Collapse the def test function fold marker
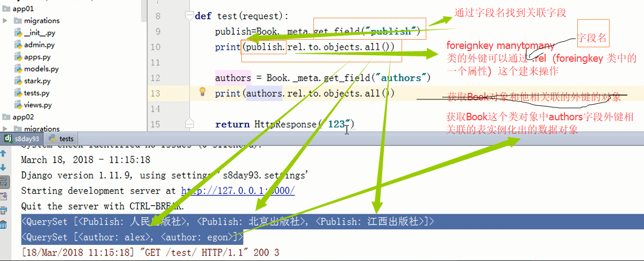The width and height of the screenshot is (644, 261). 189,16
